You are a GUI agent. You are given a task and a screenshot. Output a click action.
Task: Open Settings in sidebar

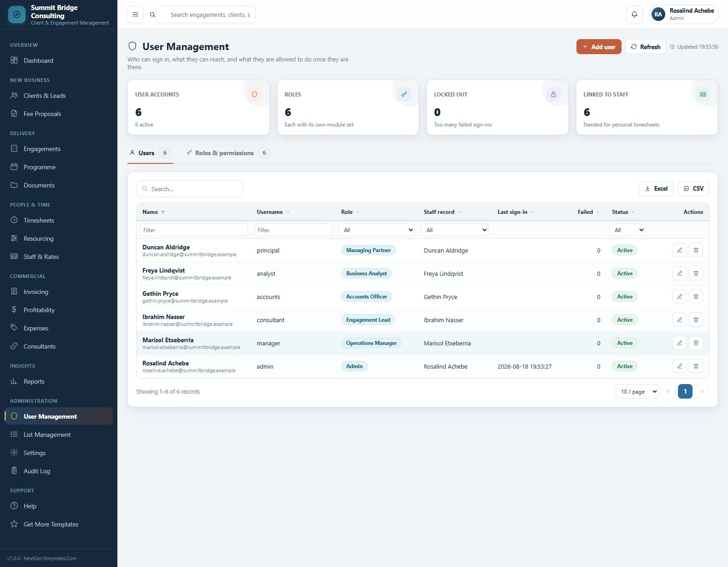59,453
